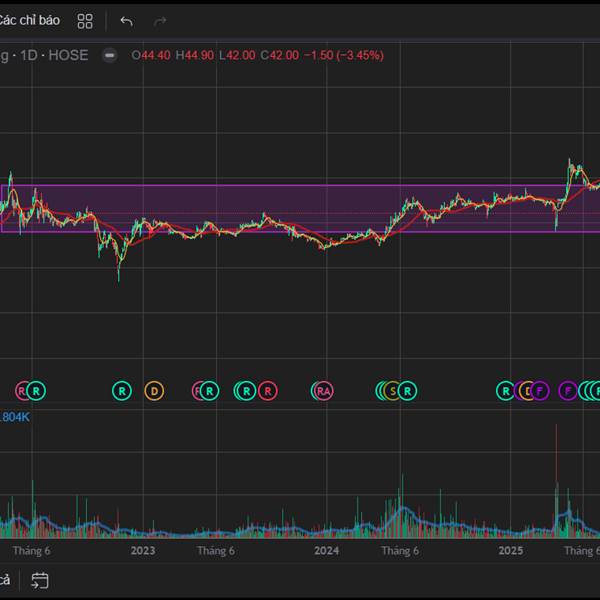Screen dimensions: 600x600
Task: Open the indicator templates grid icon
Action: click(85, 21)
